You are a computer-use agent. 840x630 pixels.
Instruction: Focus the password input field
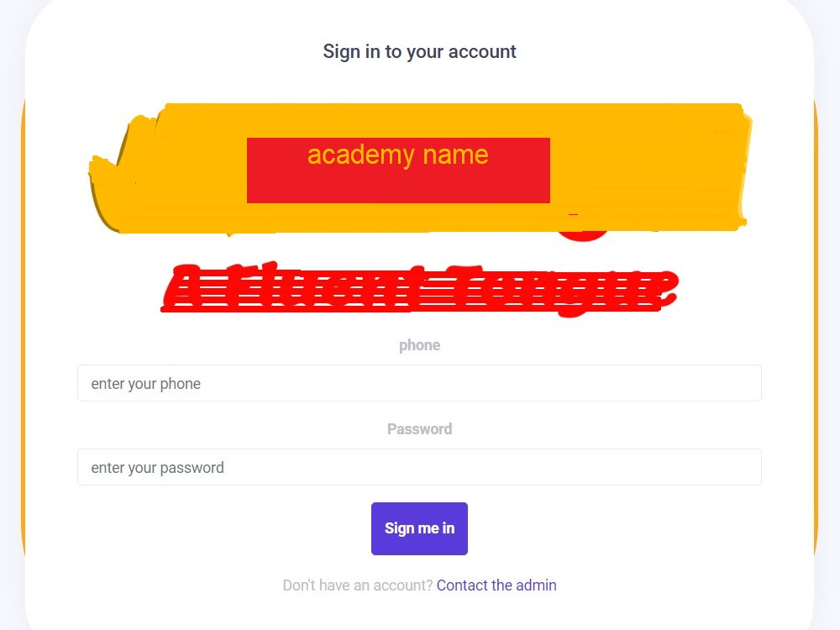[419, 467]
